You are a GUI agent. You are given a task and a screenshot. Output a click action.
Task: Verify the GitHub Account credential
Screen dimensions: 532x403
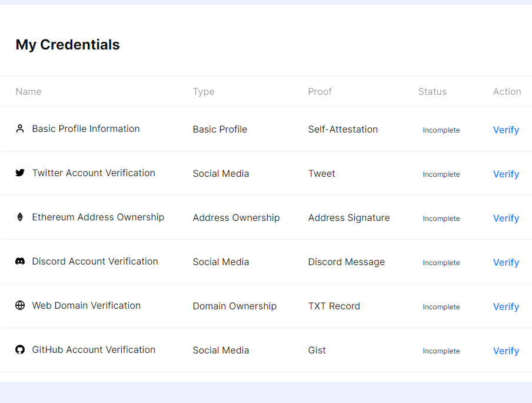506,351
